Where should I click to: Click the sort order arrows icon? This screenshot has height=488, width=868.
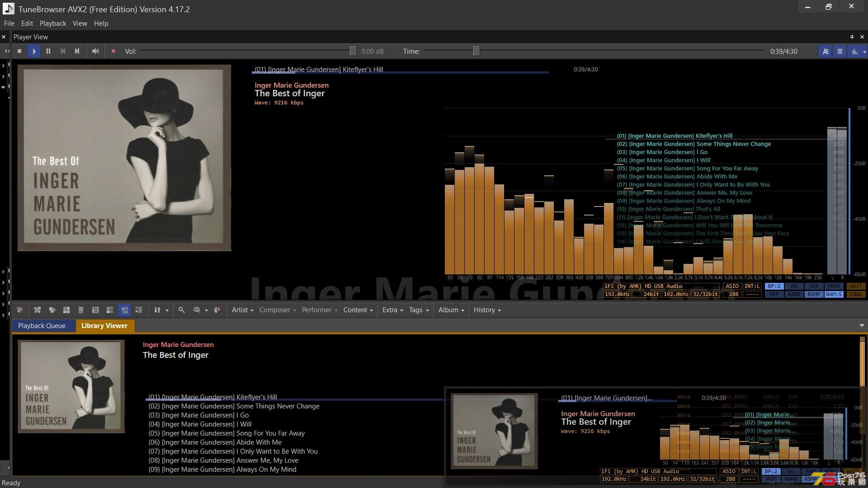[x=157, y=310]
